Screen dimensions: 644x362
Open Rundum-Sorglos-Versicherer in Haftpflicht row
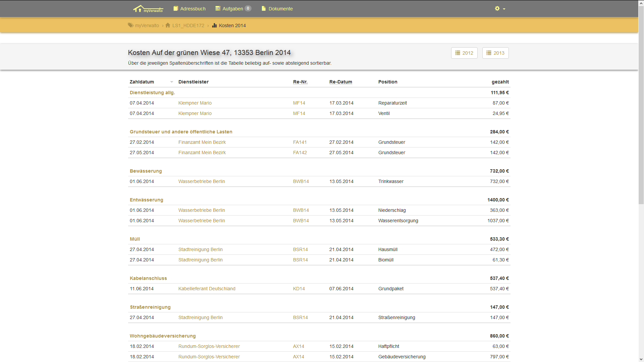209,346
